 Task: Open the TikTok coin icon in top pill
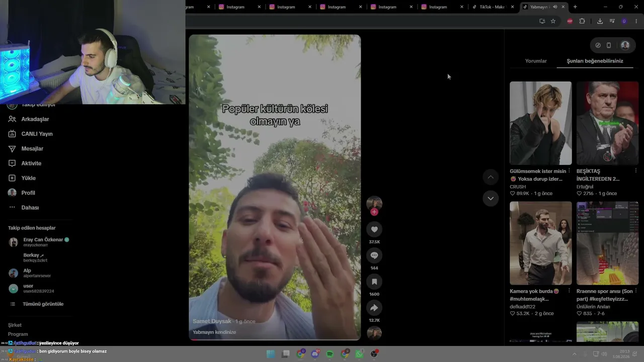click(598, 45)
